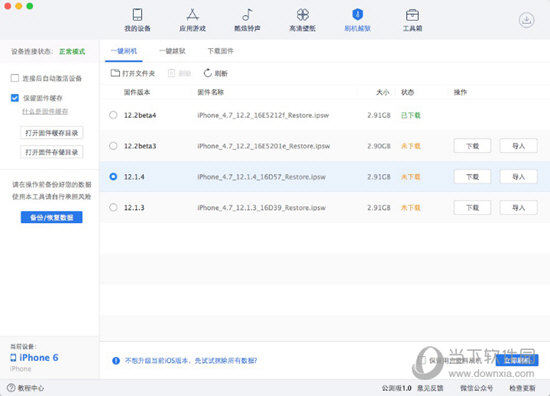Click the 刷新 refresh toolbar item
The width and height of the screenshot is (550, 396).
tap(216, 73)
